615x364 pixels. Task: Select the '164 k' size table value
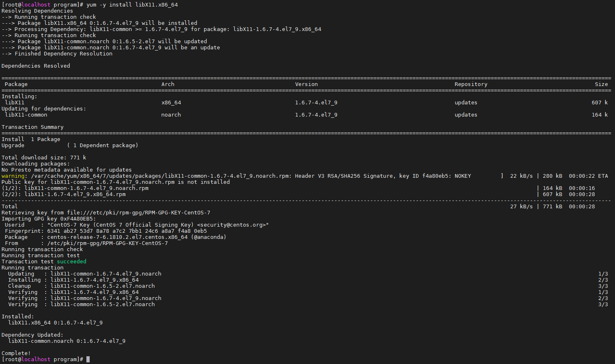(600, 115)
